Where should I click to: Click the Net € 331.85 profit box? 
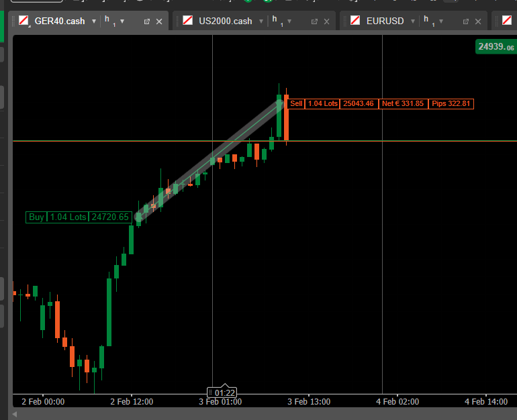click(x=403, y=104)
